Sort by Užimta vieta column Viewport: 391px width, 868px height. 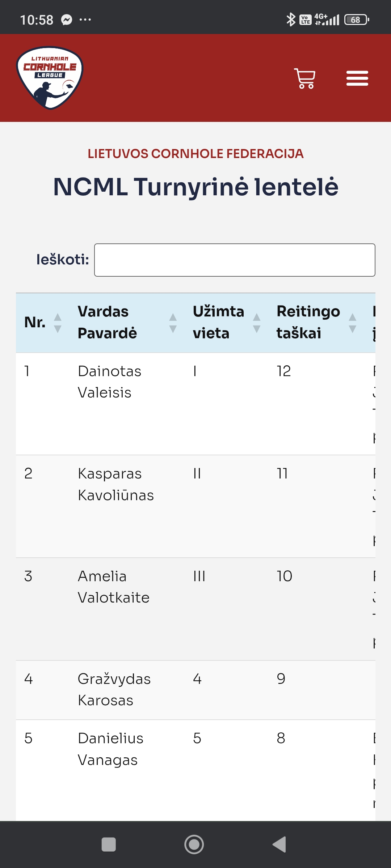[x=226, y=323]
